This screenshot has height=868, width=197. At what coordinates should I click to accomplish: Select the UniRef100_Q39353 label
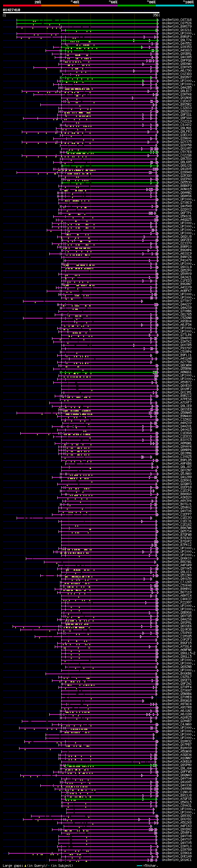(177, 47)
